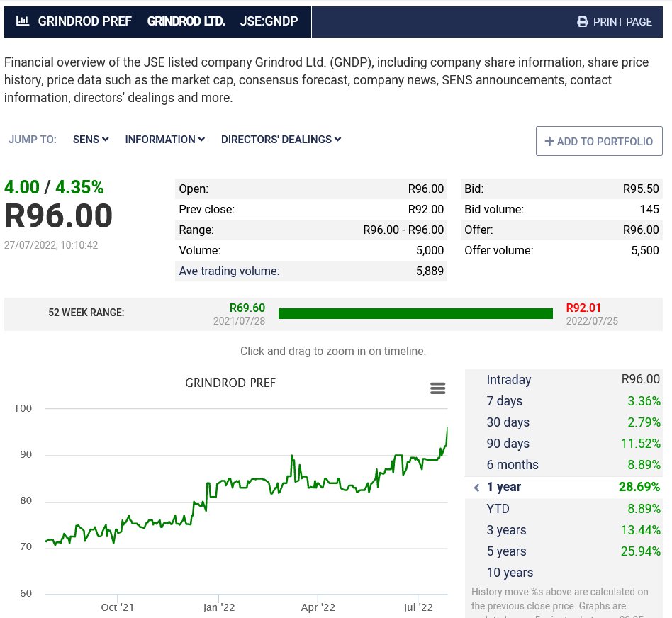The width and height of the screenshot is (672, 618).
Task: Select the 3 years period
Action: pyautogui.click(x=564, y=530)
